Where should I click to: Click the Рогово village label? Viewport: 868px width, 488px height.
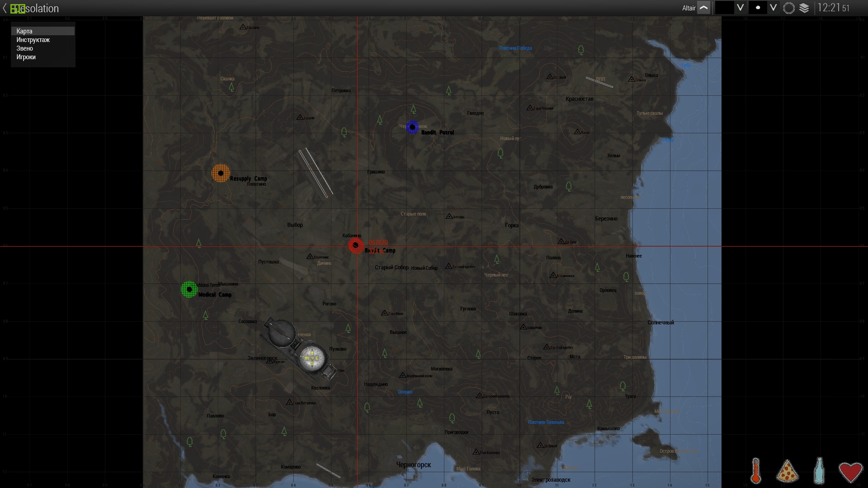click(x=329, y=304)
